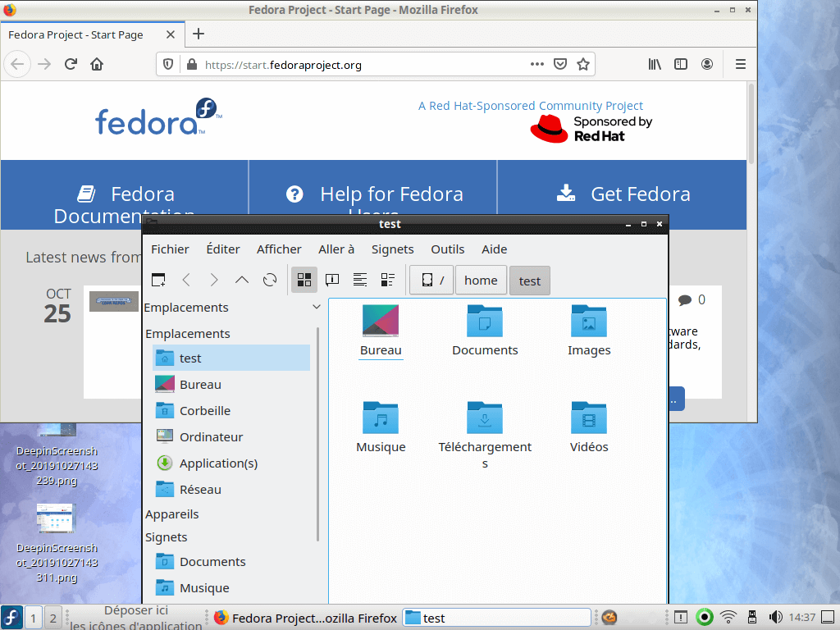Open the Aide menu
840x630 pixels.
click(x=494, y=249)
